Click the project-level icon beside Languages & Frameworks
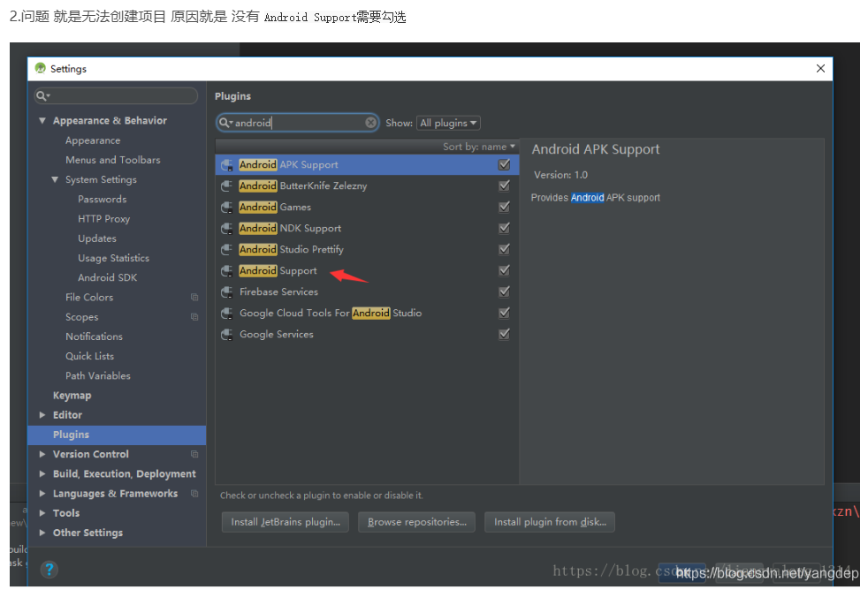This screenshot has height=590, width=868. (194, 493)
